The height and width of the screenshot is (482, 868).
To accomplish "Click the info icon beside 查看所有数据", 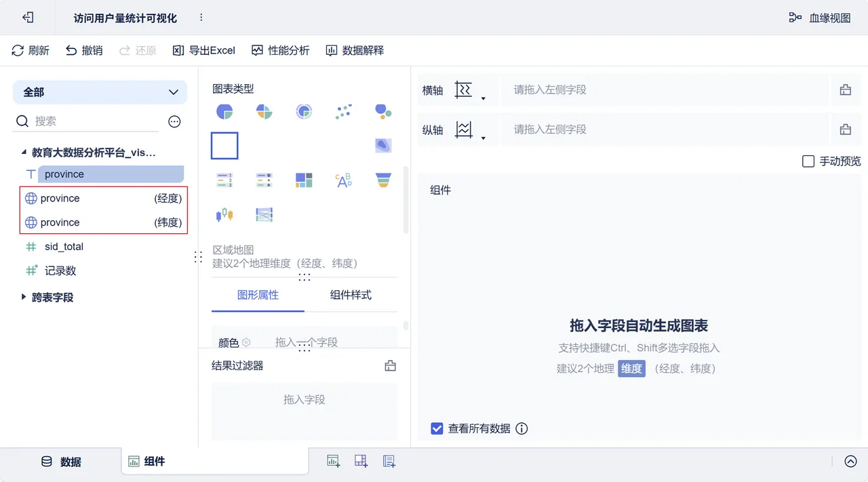I will point(521,428).
